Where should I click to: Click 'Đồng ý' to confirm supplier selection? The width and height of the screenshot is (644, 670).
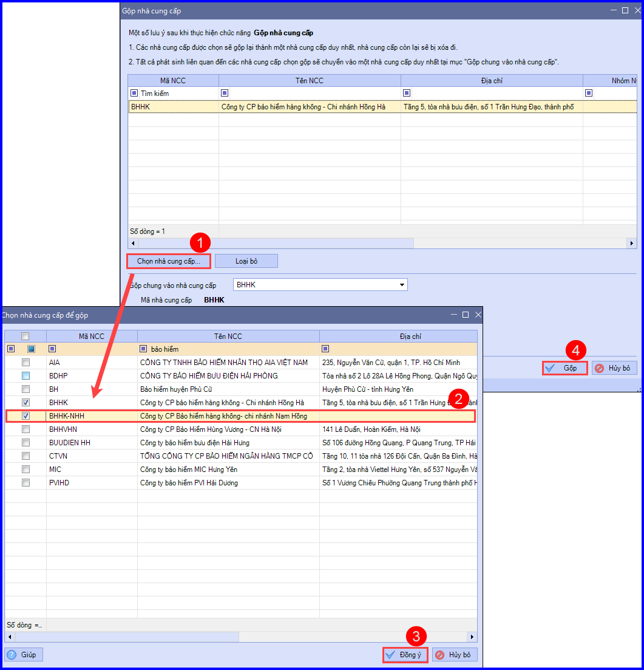[x=405, y=655]
